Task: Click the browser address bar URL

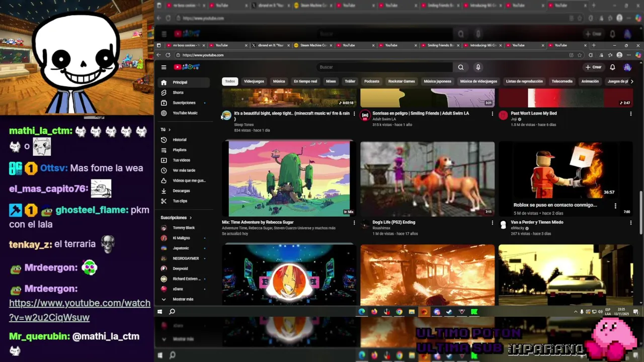Action: tap(203, 55)
